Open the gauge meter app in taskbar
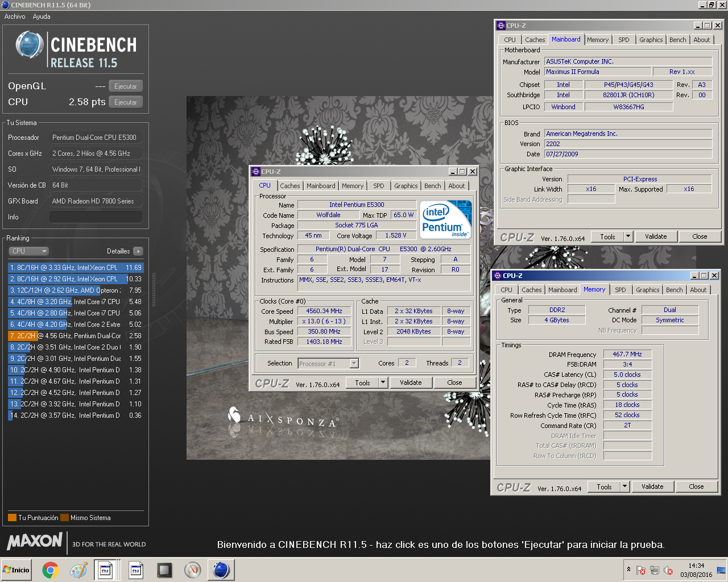This screenshot has width=728, height=582. click(x=193, y=570)
